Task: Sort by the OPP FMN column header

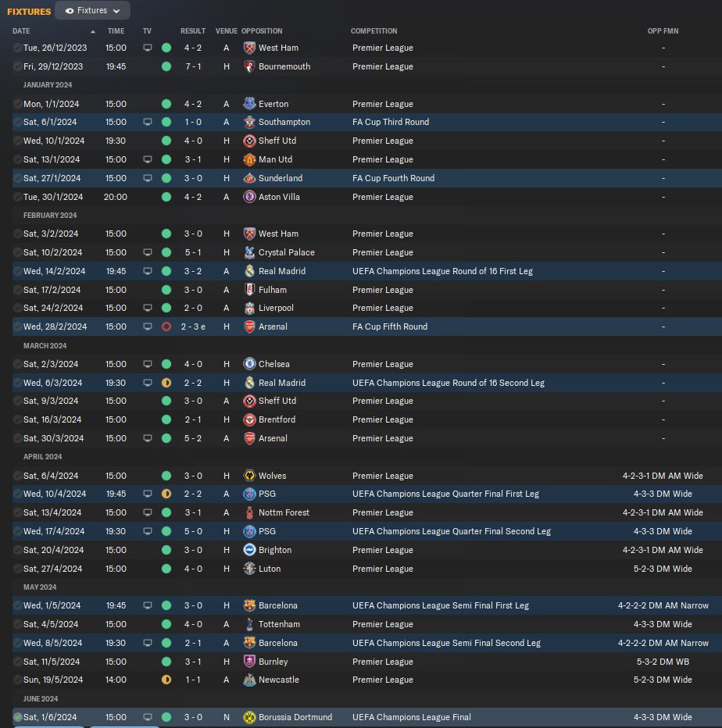Action: click(x=663, y=31)
